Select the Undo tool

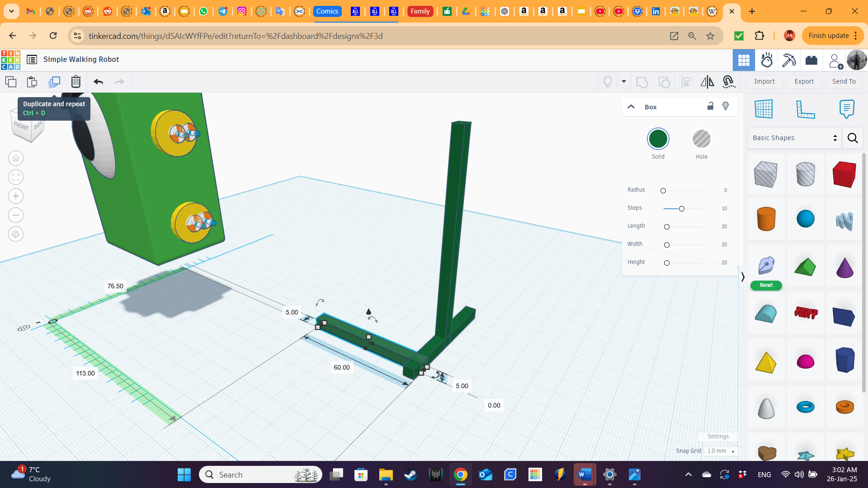pos(98,82)
